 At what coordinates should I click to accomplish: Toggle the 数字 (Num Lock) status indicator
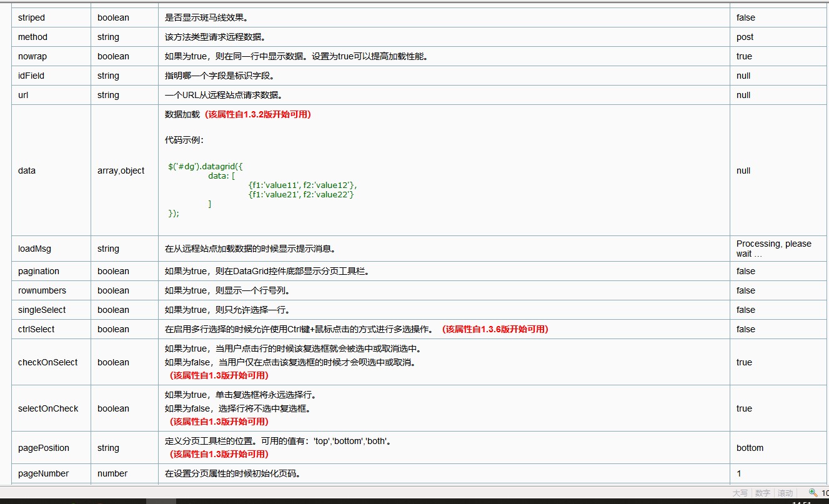[762, 493]
